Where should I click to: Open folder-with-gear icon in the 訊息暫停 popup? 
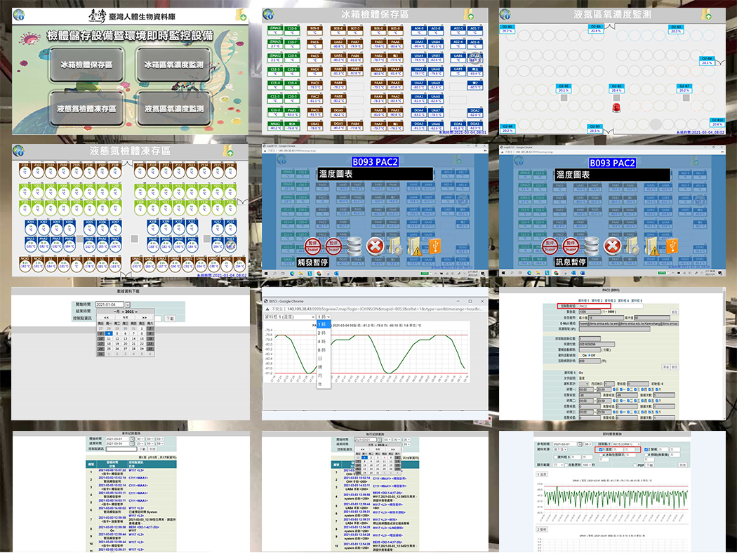632,246
